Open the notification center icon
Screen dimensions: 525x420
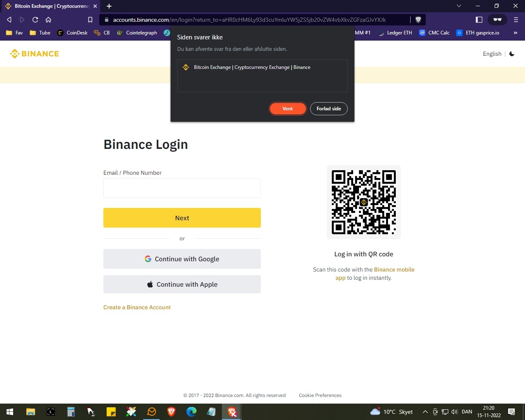[x=511, y=412]
